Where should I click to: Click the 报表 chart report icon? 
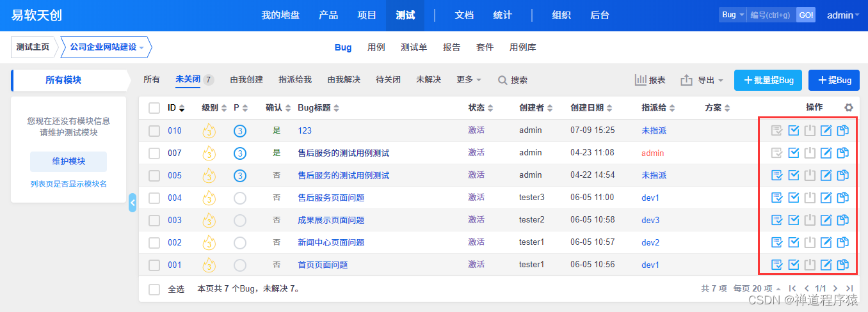641,80
